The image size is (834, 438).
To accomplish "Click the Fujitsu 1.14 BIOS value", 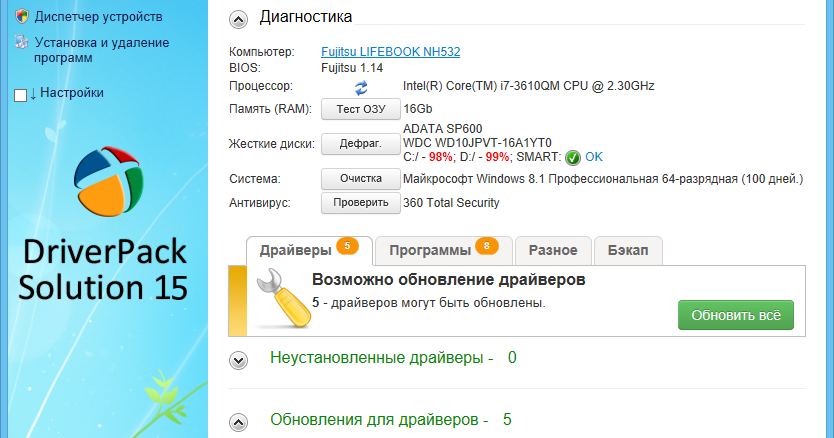I will click(x=352, y=68).
